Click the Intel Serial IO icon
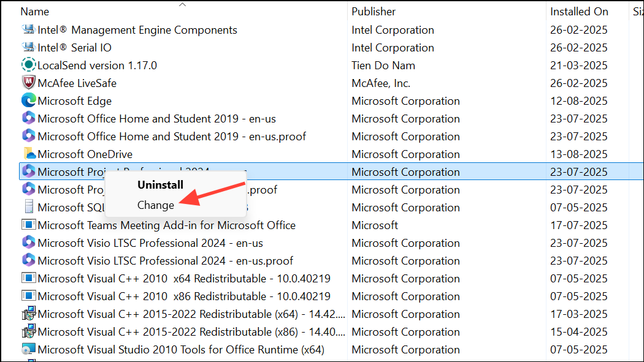This screenshot has height=362, width=644. point(28,47)
